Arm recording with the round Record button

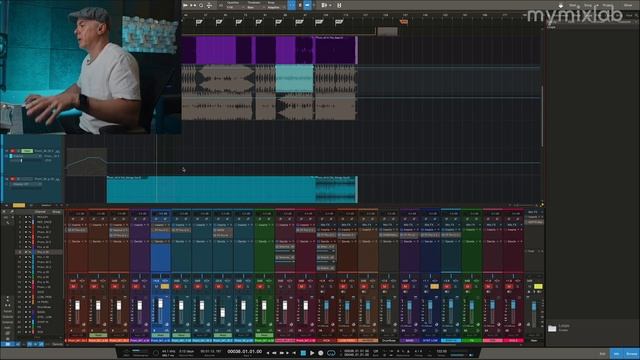click(x=320, y=353)
